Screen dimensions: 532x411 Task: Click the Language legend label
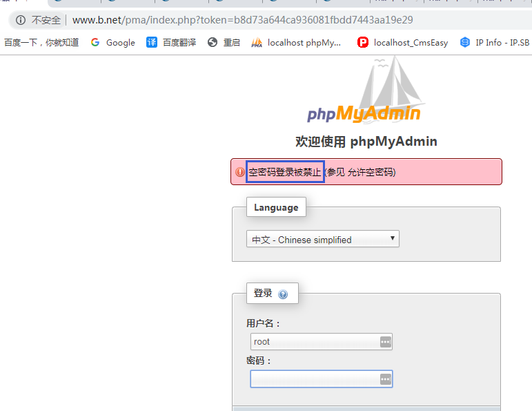coord(276,207)
